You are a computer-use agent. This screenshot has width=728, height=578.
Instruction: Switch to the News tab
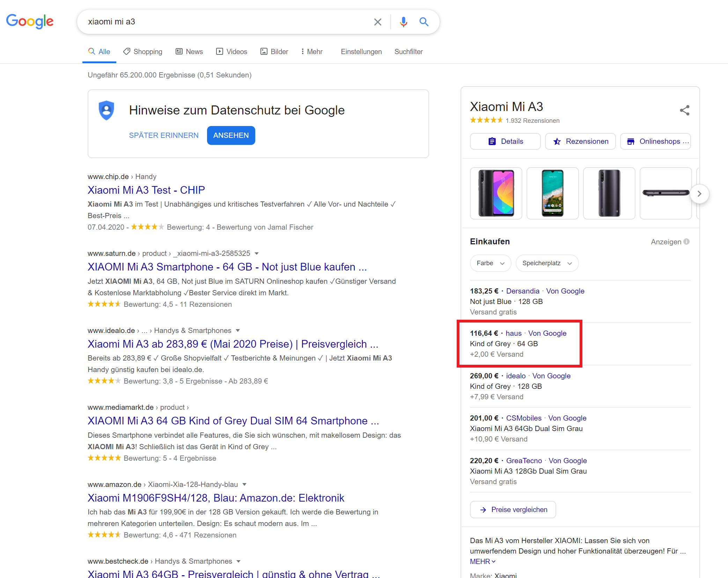click(x=189, y=52)
